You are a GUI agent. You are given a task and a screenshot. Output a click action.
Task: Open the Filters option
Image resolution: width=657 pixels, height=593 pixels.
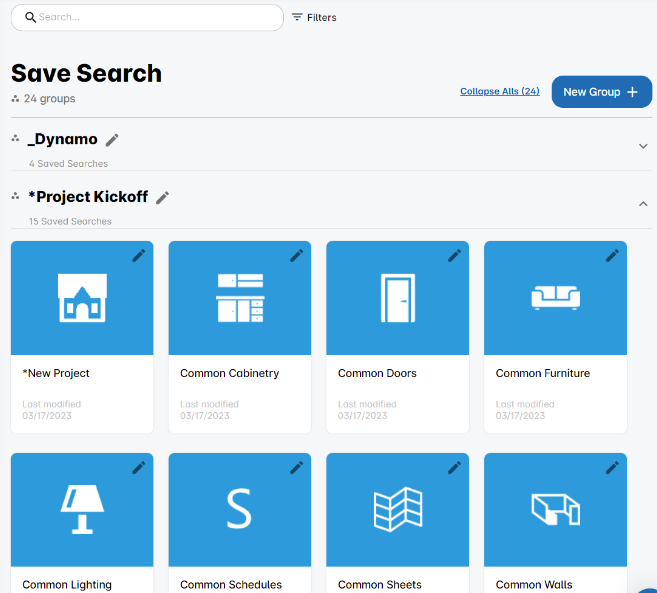pyautogui.click(x=314, y=18)
